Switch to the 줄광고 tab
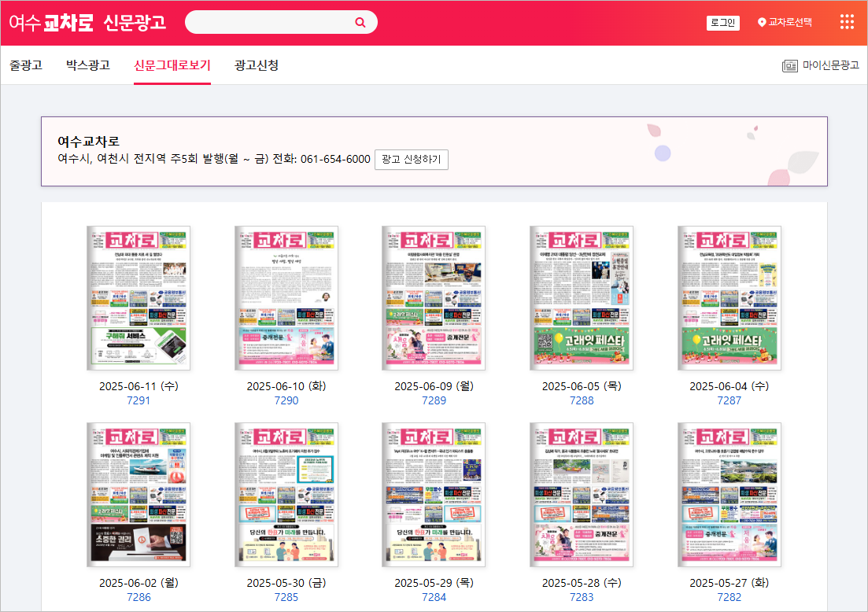 26,66
